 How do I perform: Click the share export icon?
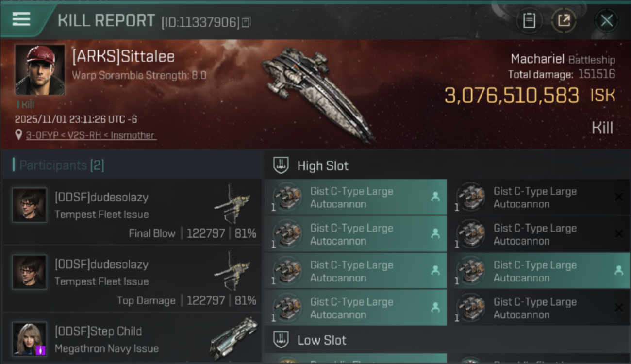pos(564,20)
